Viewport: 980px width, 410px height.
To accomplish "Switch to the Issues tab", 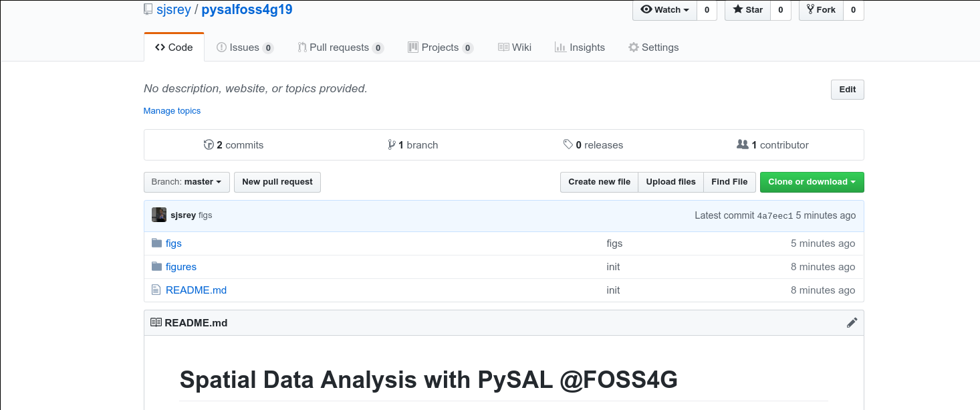I will [x=245, y=47].
